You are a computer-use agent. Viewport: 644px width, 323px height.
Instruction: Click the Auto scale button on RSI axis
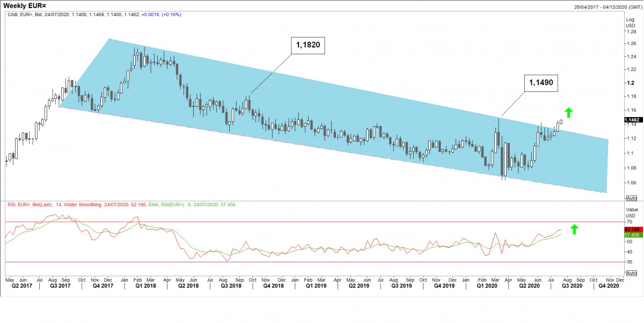632,273
